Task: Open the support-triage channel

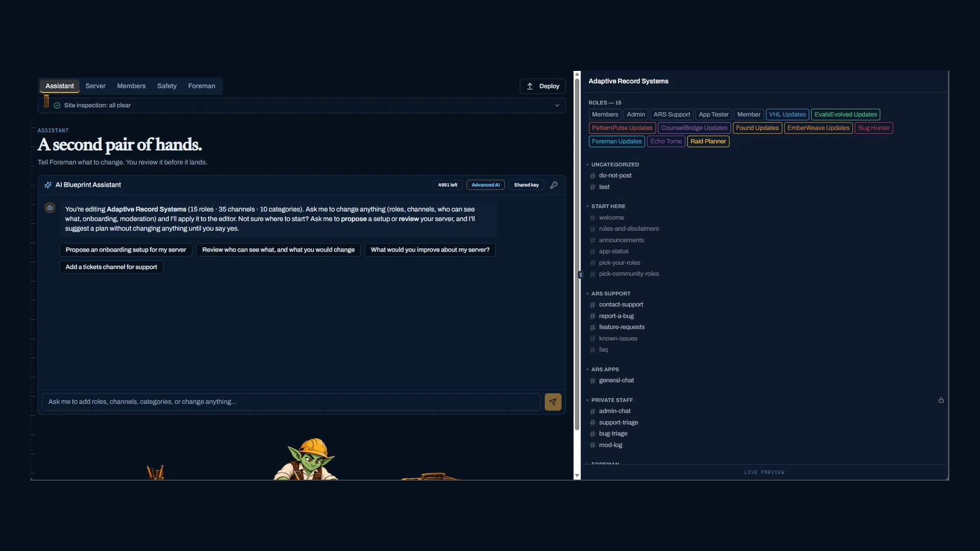Action: pyautogui.click(x=618, y=423)
